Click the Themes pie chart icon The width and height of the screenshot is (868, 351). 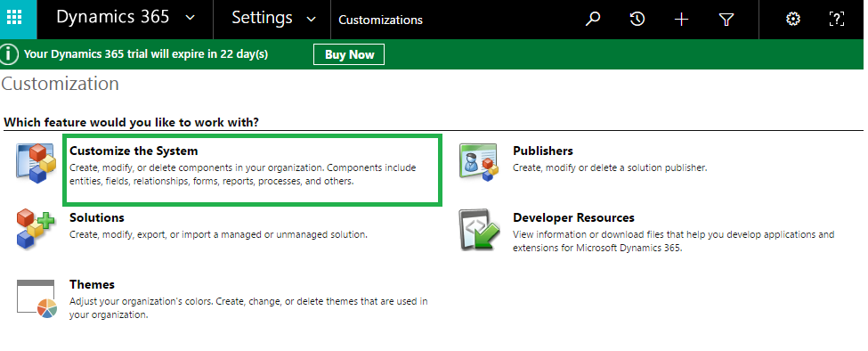tap(37, 299)
